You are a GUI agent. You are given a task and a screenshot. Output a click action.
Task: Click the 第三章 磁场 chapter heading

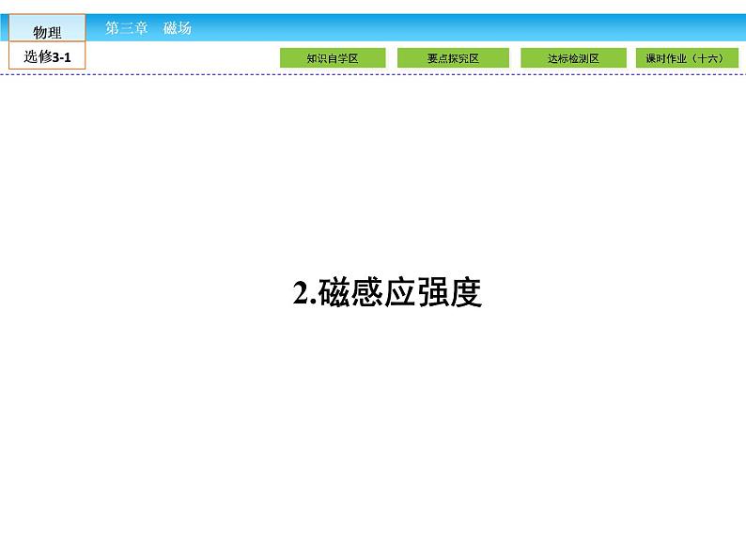pyautogui.click(x=148, y=28)
